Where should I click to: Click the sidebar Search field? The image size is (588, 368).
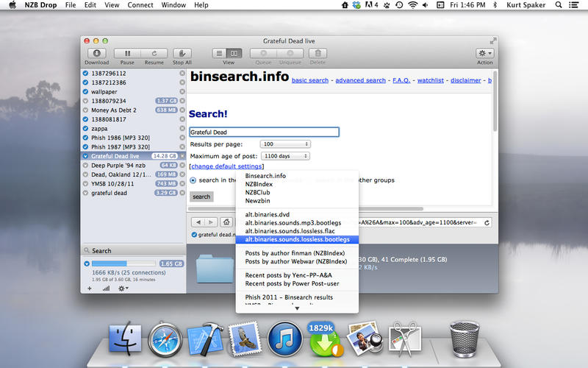coord(134,250)
